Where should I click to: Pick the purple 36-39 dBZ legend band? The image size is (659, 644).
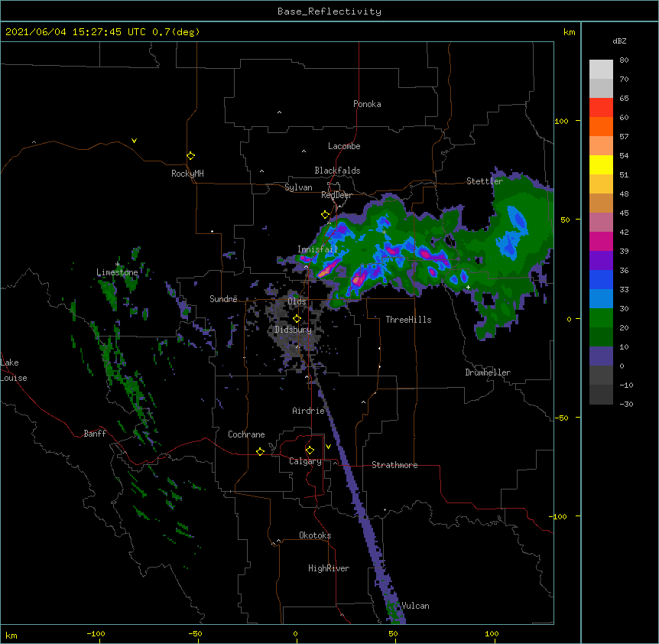601,261
